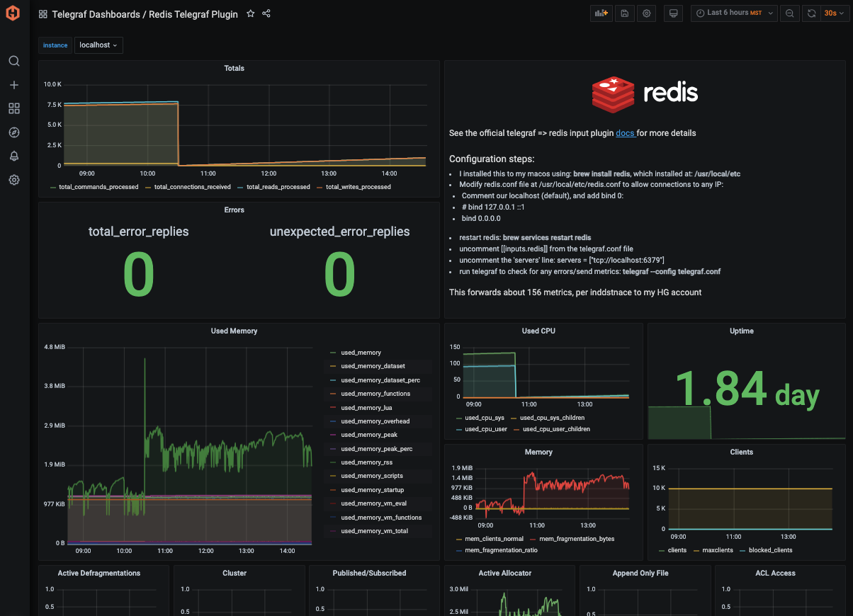Open ACL Access panel title menu
The width and height of the screenshot is (853, 616).
pyautogui.click(x=775, y=573)
